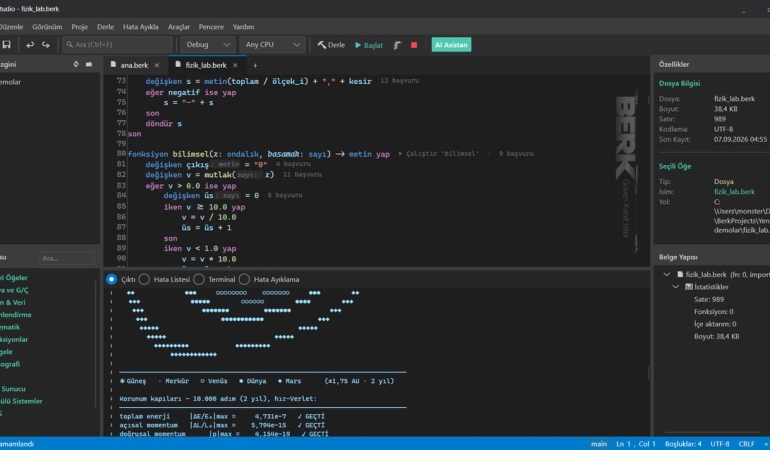Click 'Boyut: 38,4 KB' in Belge Yapısı
The width and height of the screenshot is (770, 450).
click(716, 337)
